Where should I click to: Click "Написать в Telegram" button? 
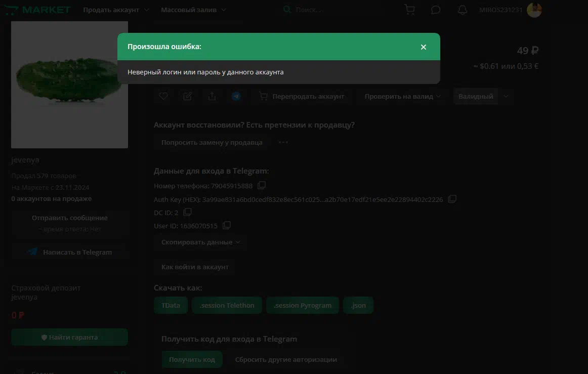coord(70,252)
